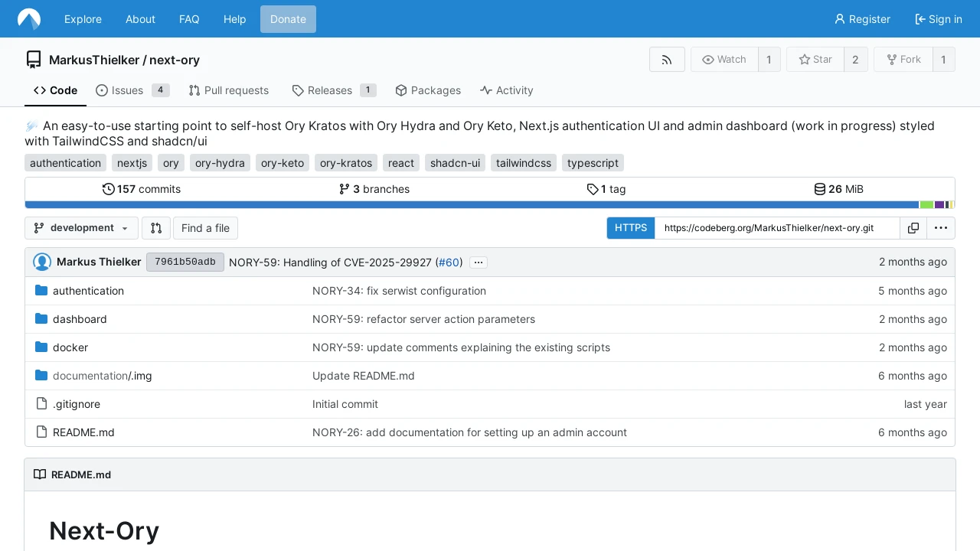Open the more clone options ellipsis

pyautogui.click(x=941, y=228)
